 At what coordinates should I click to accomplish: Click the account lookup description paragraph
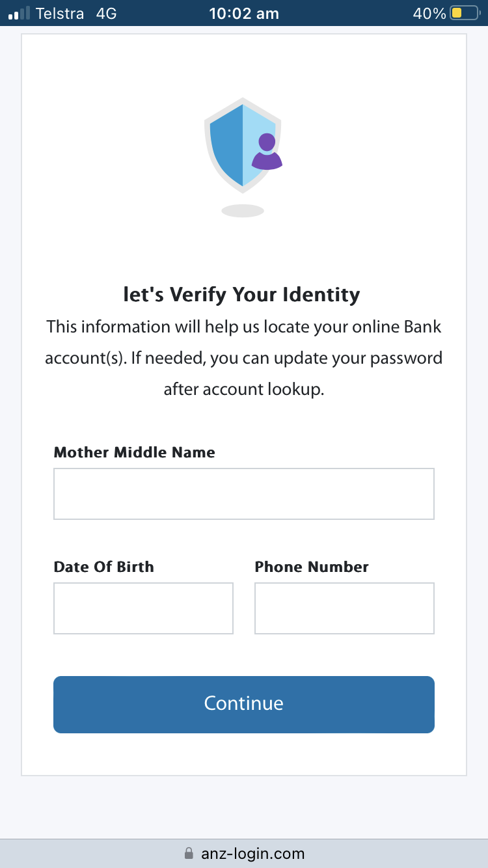tap(243, 358)
